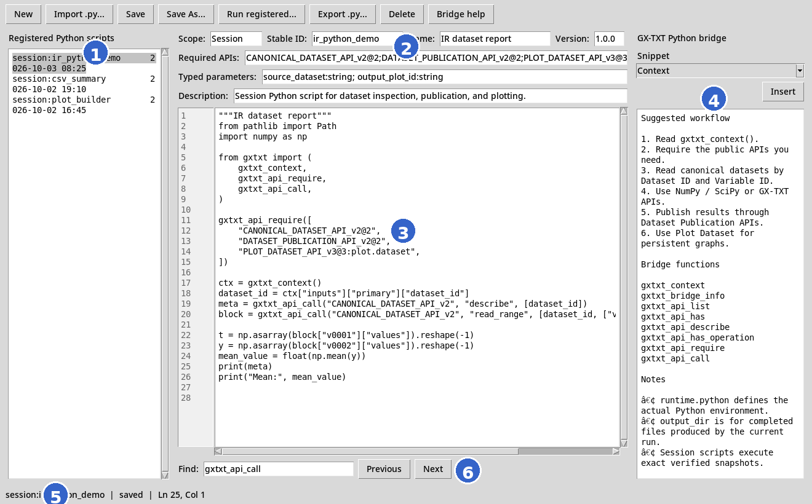Image resolution: width=812 pixels, height=504 pixels.
Task: Click the editor horizontal scrollbar right arrow
Action: pos(616,451)
